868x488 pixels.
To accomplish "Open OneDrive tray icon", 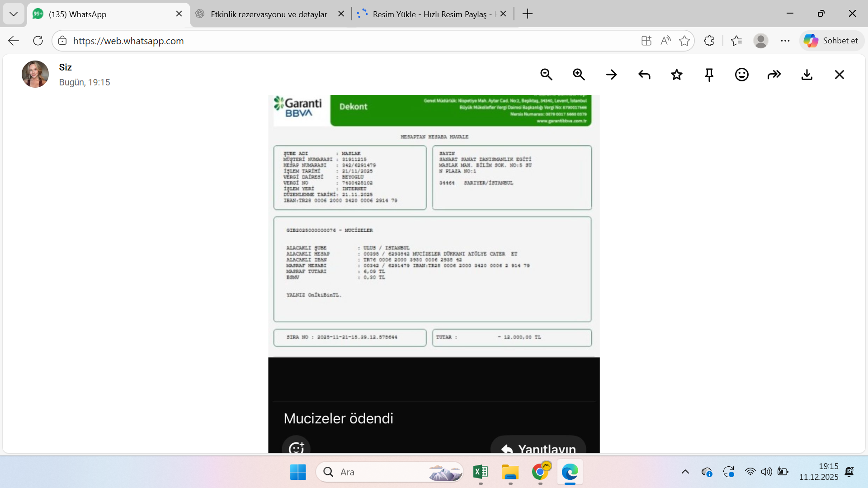I will (x=707, y=472).
